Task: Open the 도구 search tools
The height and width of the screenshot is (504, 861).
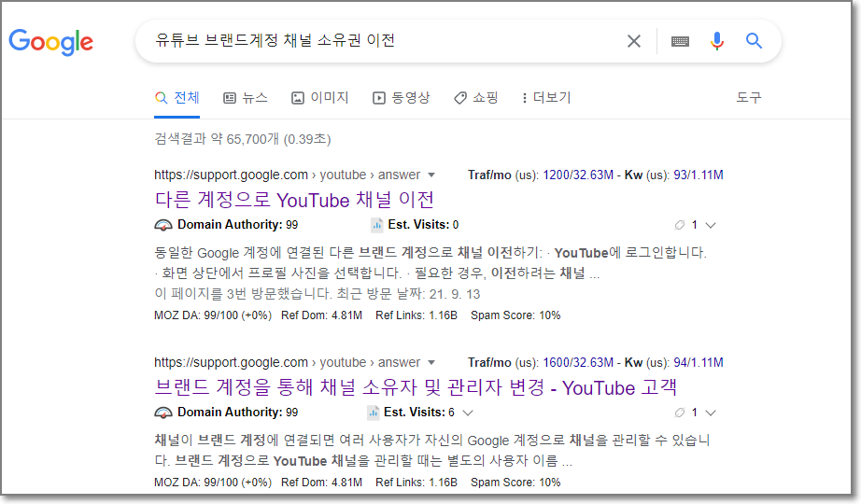Action: click(748, 98)
